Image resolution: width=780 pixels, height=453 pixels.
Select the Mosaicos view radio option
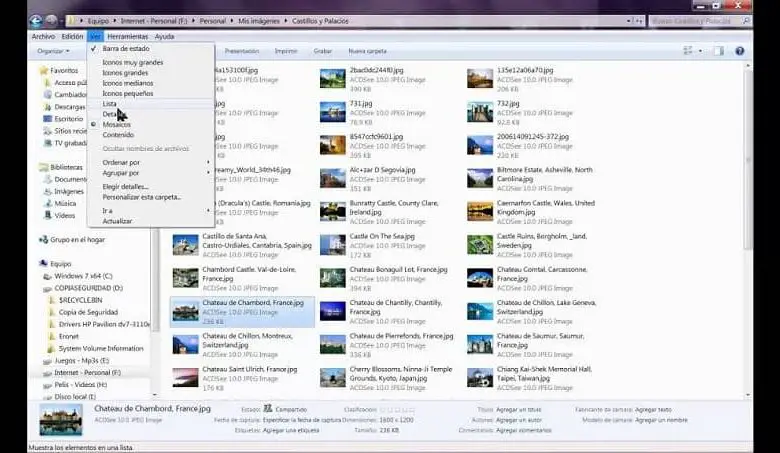pos(117,125)
